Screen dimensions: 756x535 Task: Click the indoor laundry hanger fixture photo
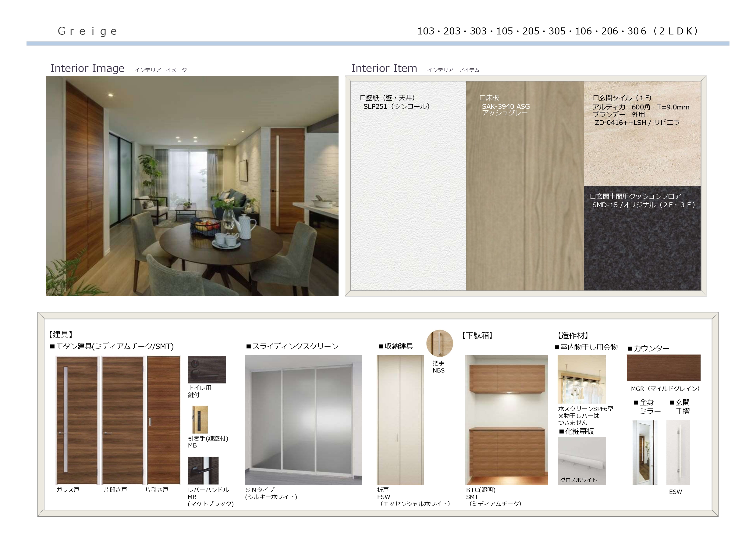click(581, 379)
